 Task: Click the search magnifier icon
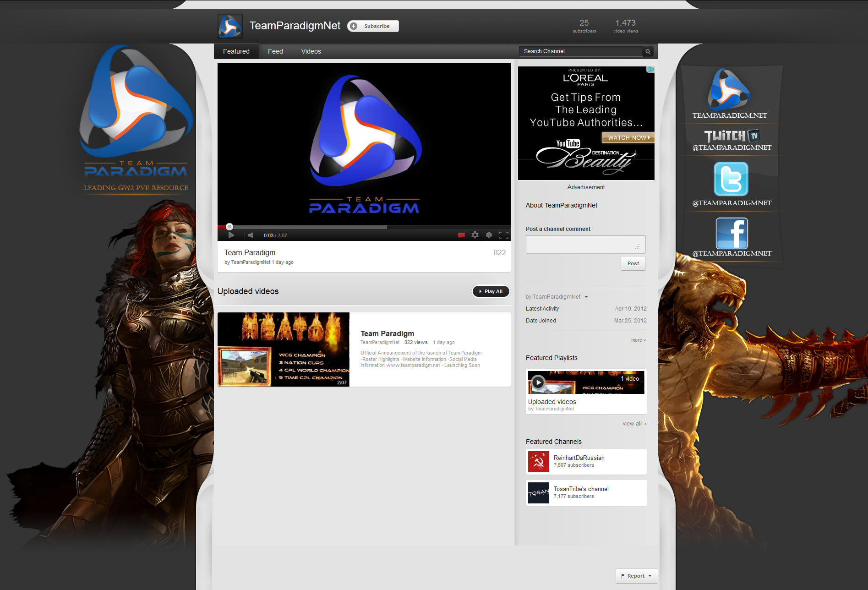click(648, 52)
